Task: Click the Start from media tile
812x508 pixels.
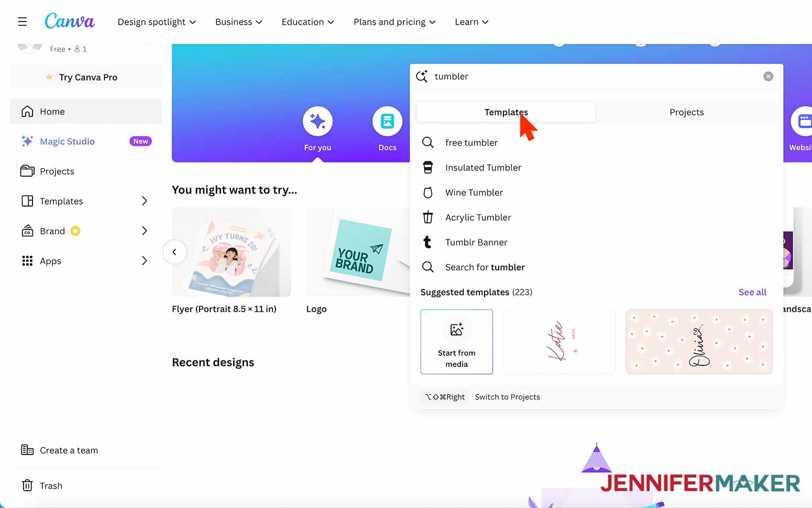Action: tap(457, 342)
